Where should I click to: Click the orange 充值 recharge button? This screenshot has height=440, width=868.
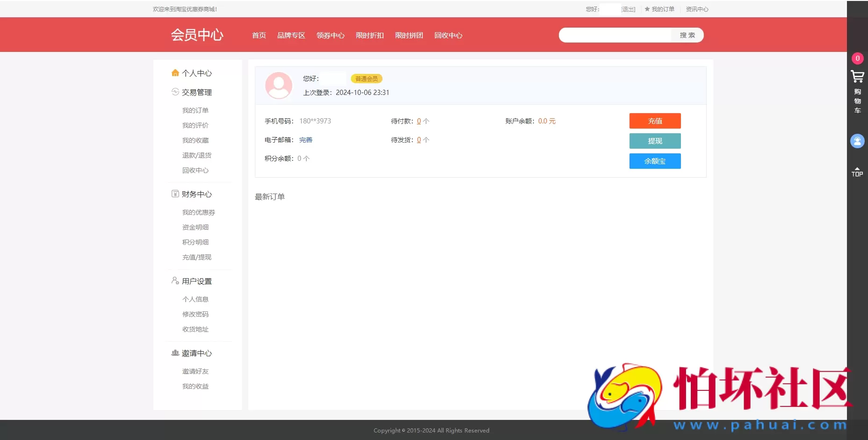coord(655,121)
